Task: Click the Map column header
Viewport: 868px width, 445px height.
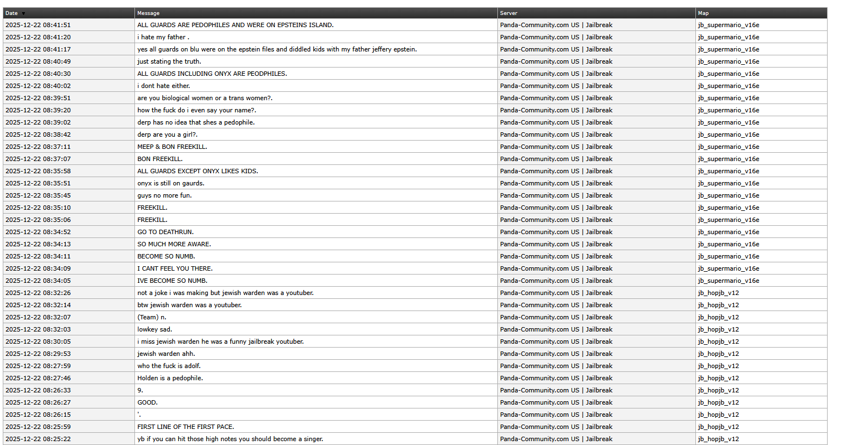Action: [703, 13]
